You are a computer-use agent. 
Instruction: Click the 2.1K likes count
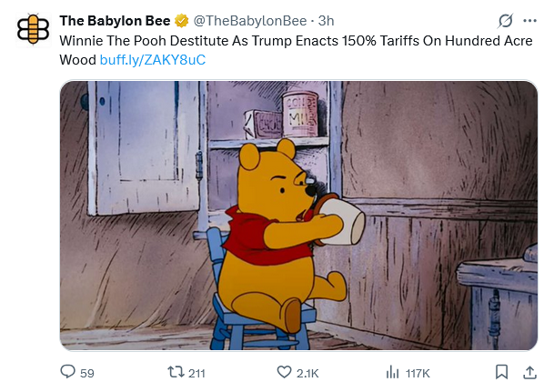coord(307,373)
